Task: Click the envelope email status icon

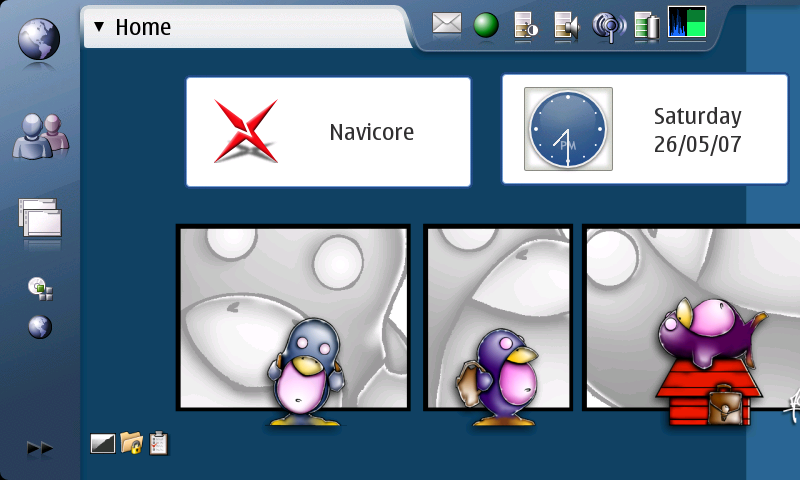Action: click(x=446, y=24)
